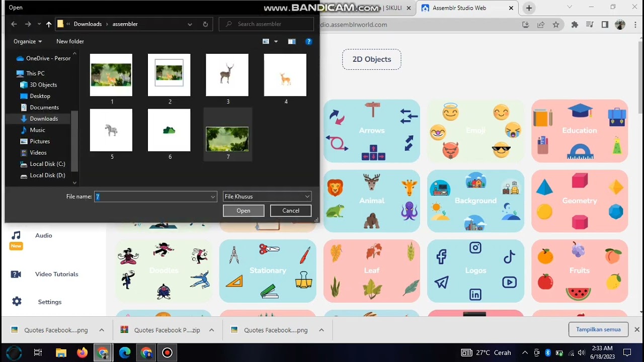Viewport: 644px width, 362px height.
Task: Open Settings in the sidebar
Action: (x=49, y=302)
